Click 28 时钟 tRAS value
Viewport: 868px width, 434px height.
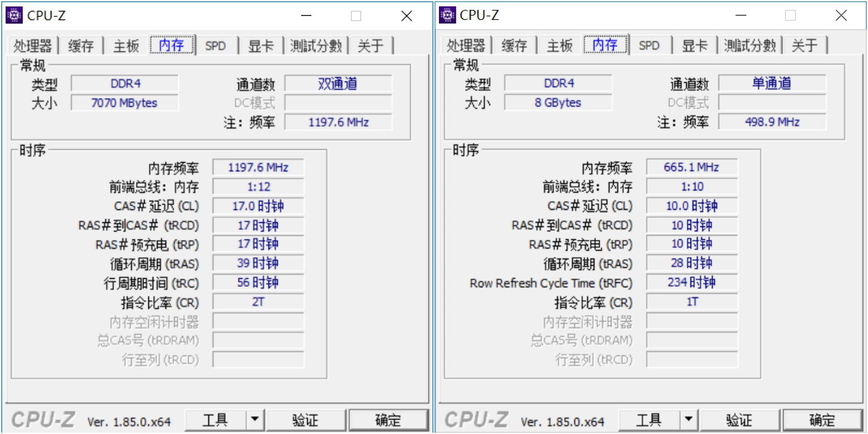692,262
